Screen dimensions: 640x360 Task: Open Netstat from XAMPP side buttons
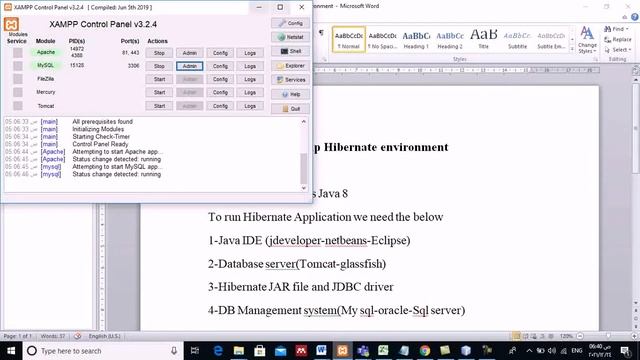290,37
